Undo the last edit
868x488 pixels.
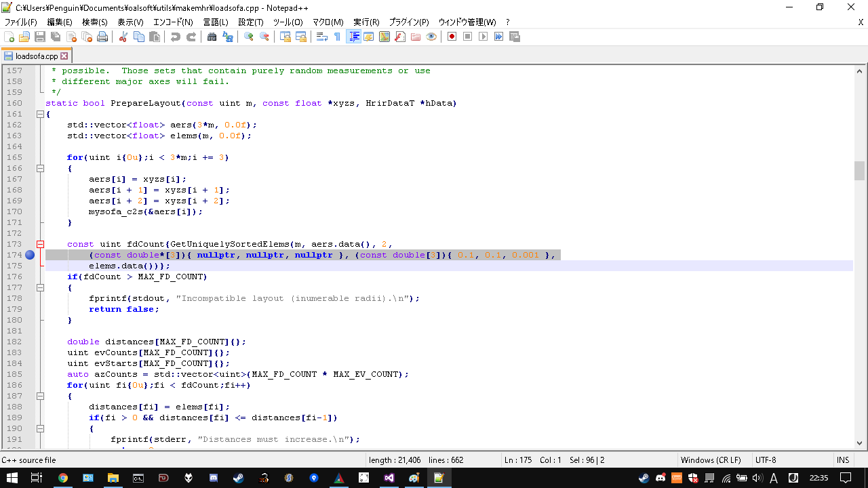175,36
